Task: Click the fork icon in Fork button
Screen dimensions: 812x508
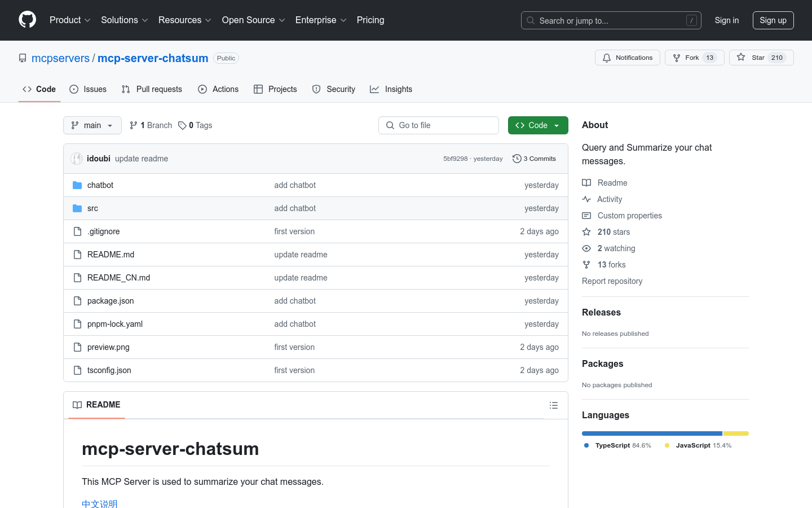Action: pos(677,58)
